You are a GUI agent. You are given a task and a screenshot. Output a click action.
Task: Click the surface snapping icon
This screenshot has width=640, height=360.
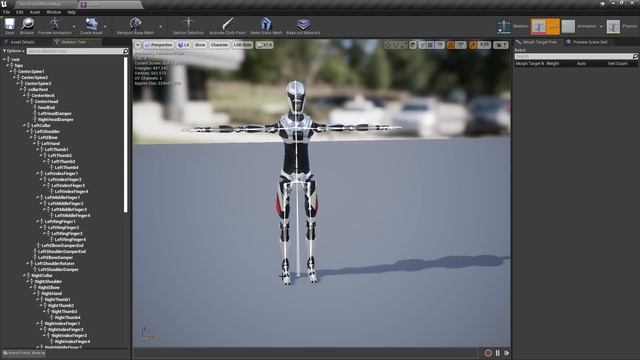point(422,45)
